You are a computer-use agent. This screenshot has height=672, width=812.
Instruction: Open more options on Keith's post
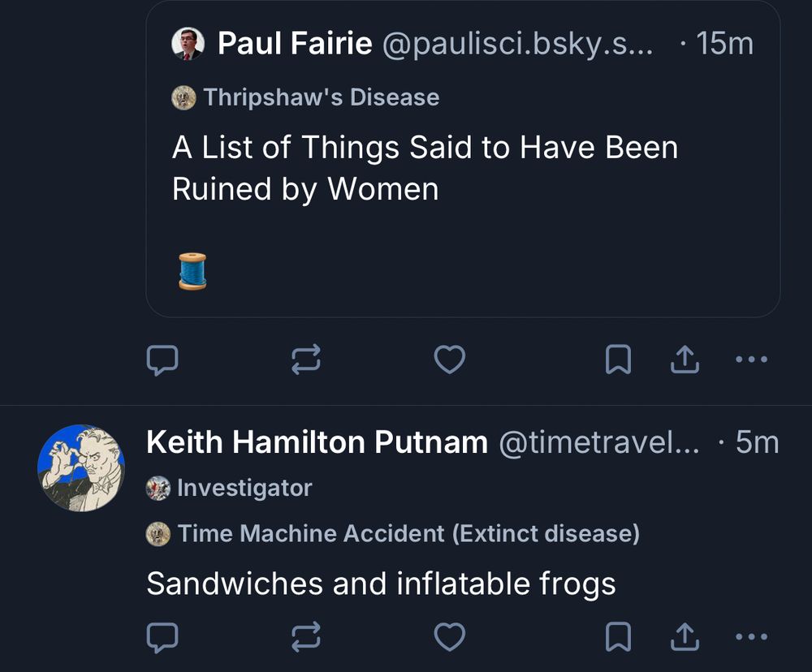(751, 636)
